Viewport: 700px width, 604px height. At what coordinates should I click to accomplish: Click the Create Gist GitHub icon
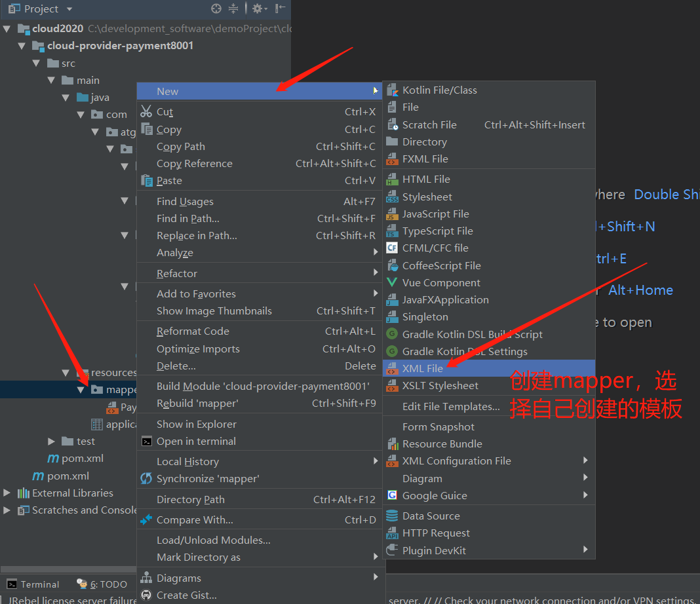pyautogui.click(x=146, y=595)
